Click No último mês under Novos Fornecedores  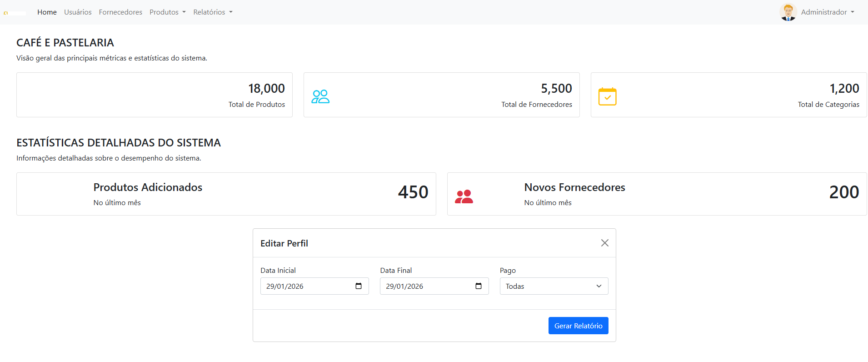[548, 203]
